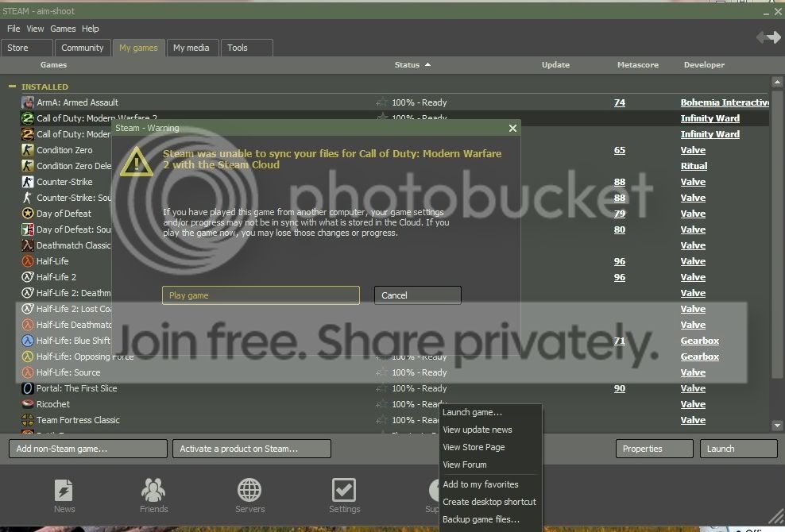Screen dimensions: 785x532
Task: Click the Ricochet game icon
Action: pyautogui.click(x=28, y=404)
